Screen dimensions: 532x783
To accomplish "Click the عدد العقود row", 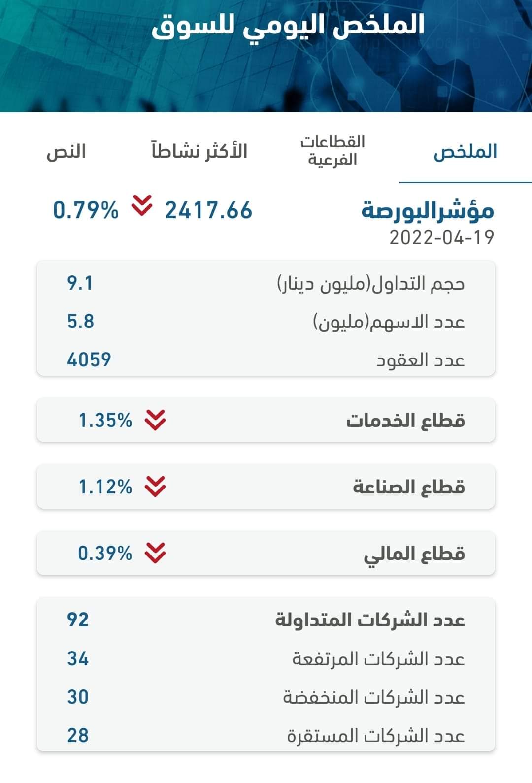I will pyautogui.click(x=266, y=360).
